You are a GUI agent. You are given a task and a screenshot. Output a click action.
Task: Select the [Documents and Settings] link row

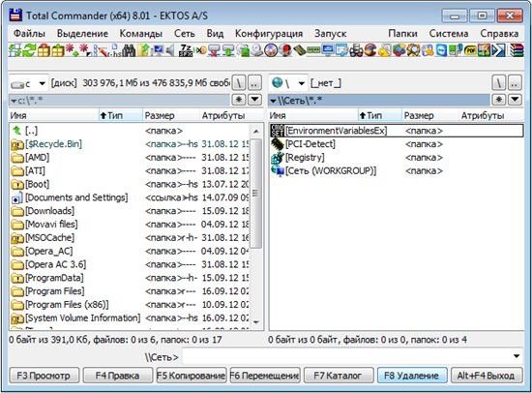point(129,197)
